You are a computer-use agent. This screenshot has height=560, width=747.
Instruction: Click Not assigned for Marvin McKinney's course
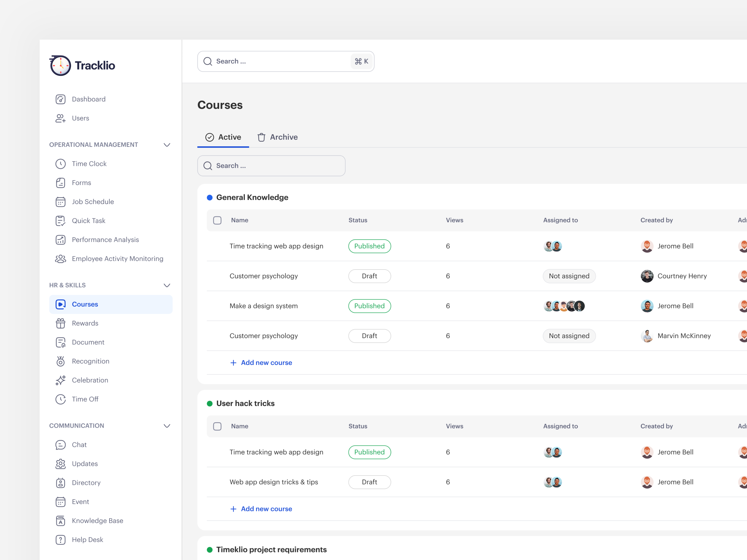569,336
